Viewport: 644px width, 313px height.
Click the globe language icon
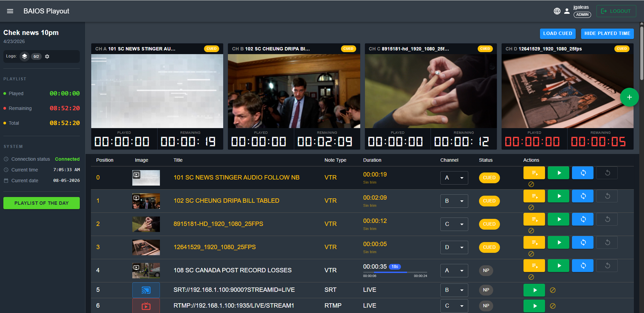point(557,11)
